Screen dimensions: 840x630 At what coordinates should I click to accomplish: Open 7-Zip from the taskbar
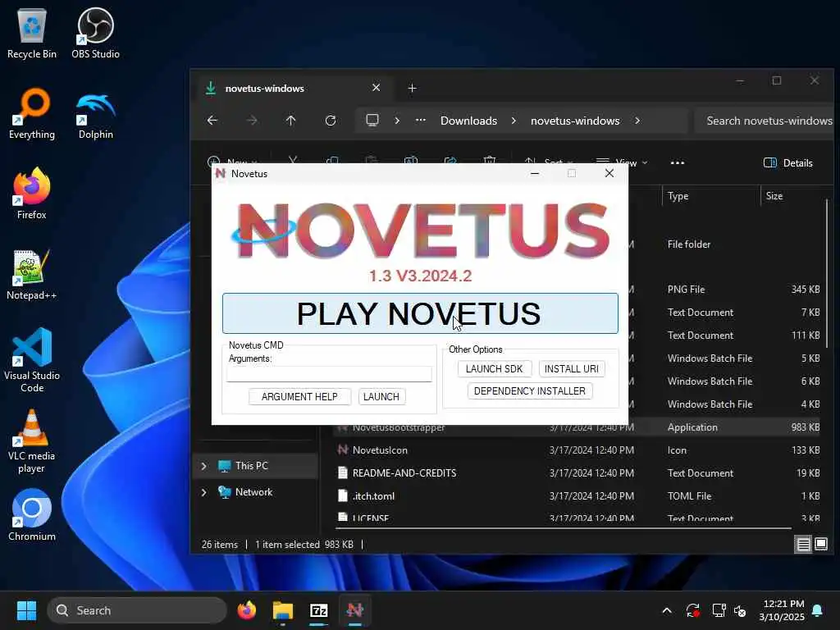point(319,610)
